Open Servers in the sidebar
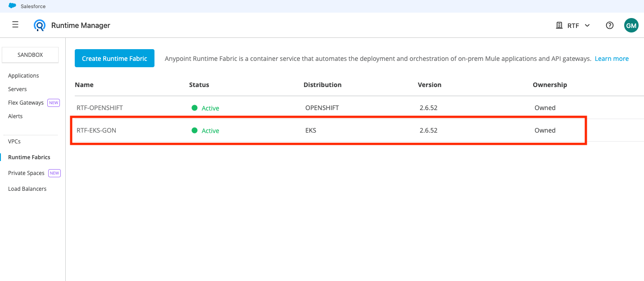Screen dimensions: 644x281 [18, 89]
